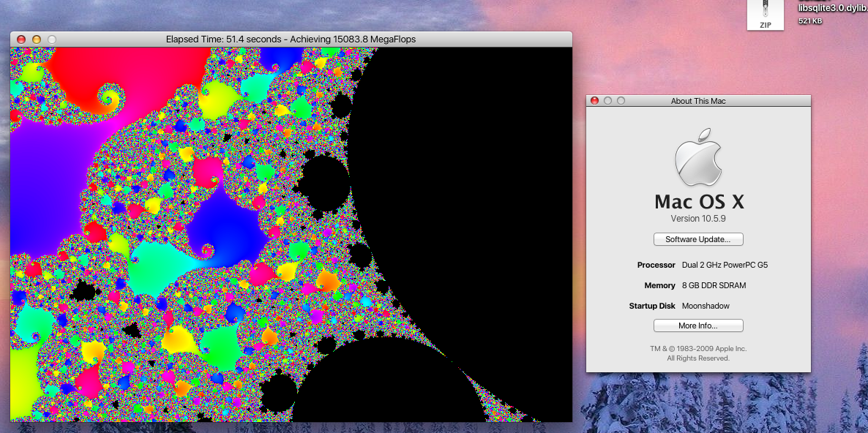Click the Version 10.5.9 text
The image size is (868, 433).
tap(698, 219)
